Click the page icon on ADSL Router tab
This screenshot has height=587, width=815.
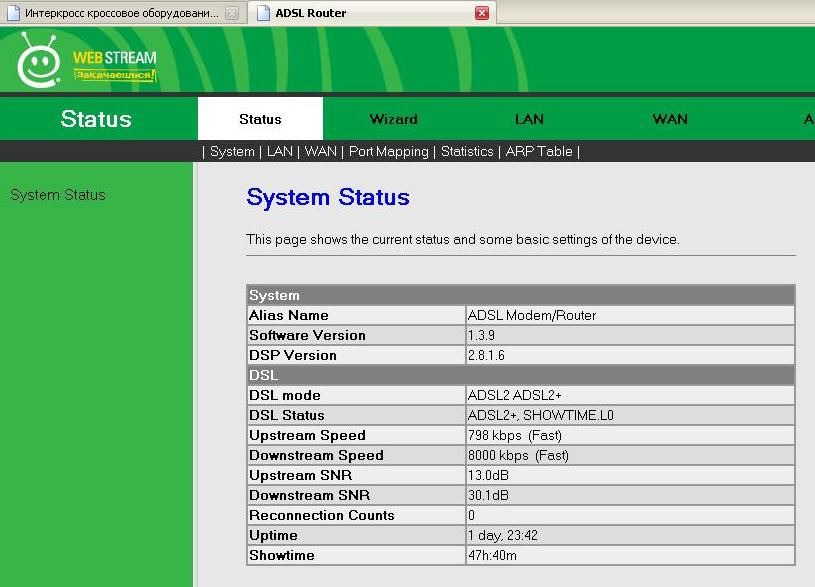pyautogui.click(x=263, y=13)
